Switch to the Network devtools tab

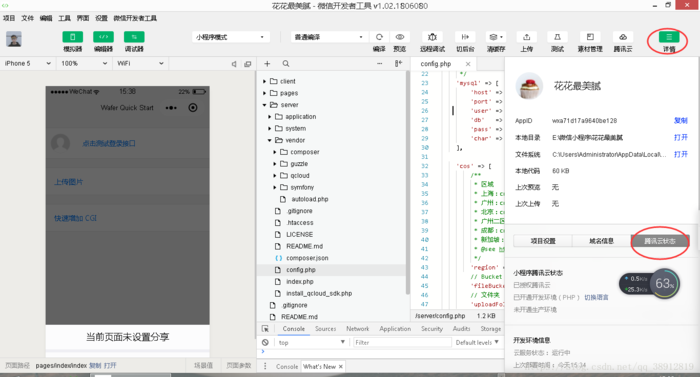coord(358,328)
